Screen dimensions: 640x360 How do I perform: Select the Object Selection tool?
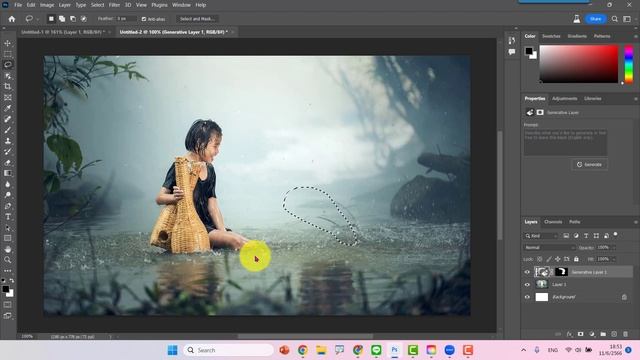tap(7, 76)
